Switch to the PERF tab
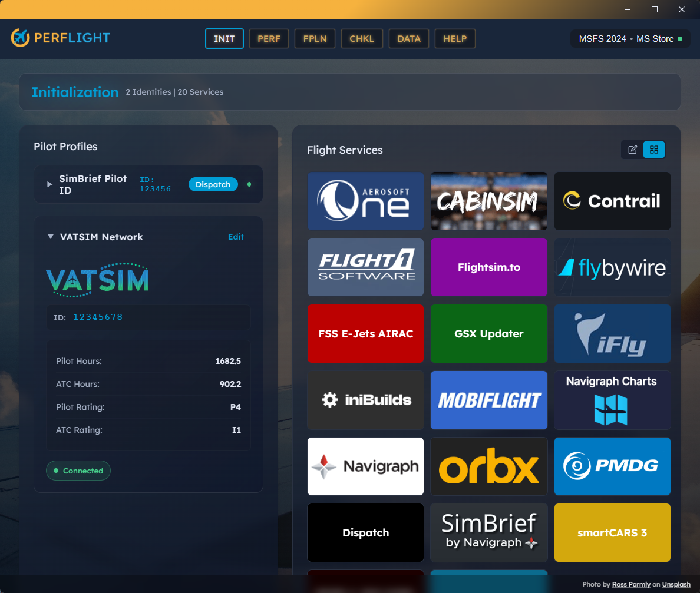700x593 pixels. click(x=269, y=38)
